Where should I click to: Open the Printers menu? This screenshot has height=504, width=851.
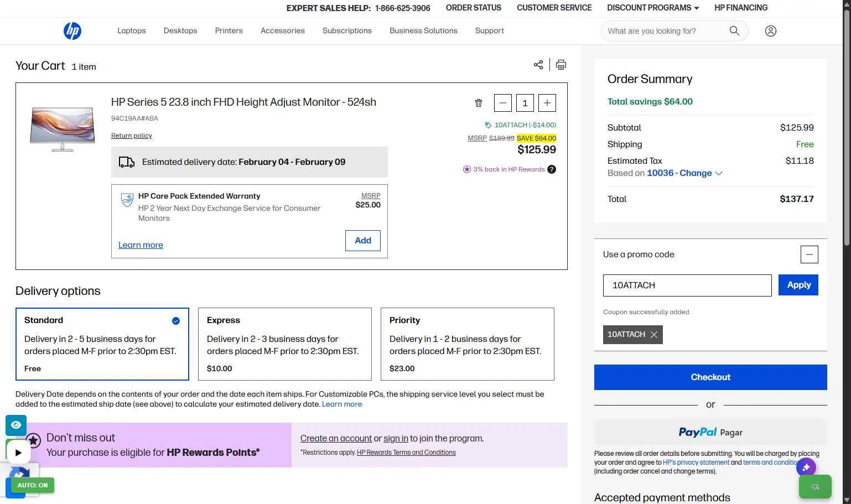pos(229,31)
